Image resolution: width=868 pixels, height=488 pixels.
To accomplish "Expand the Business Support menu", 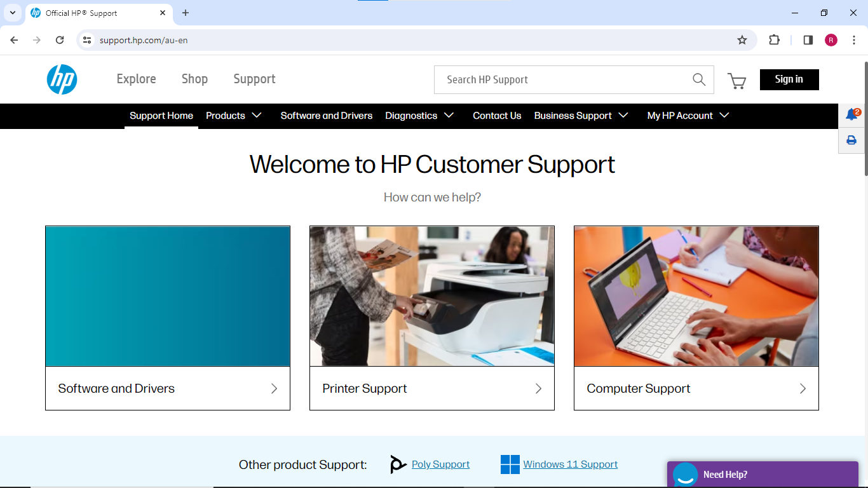I will [581, 116].
